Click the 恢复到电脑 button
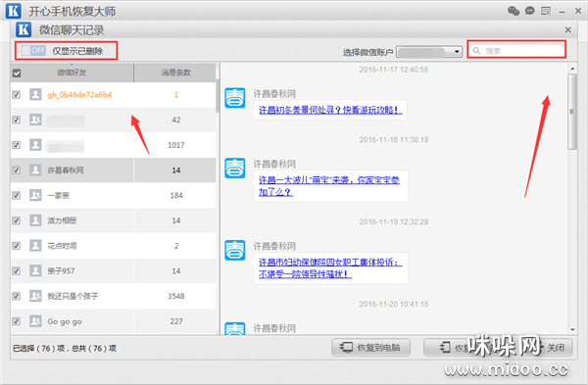 click(370, 348)
